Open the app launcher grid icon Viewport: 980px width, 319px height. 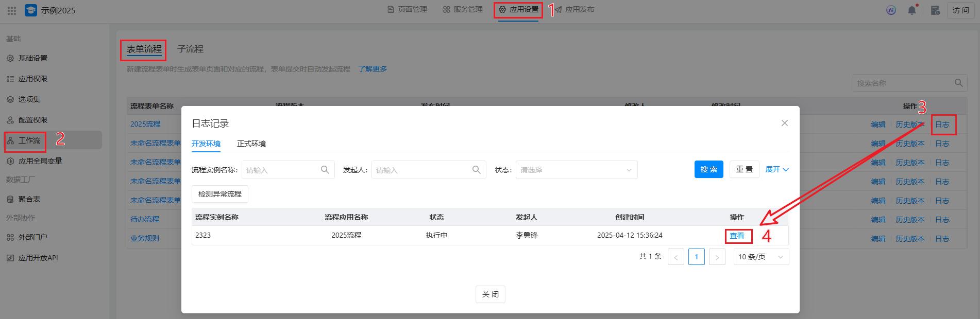12,10
